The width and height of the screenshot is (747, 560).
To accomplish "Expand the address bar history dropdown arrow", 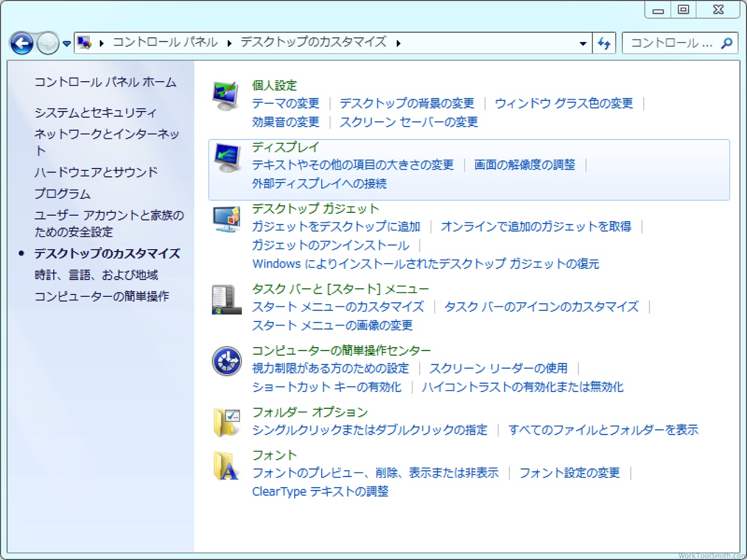I will (582, 43).
